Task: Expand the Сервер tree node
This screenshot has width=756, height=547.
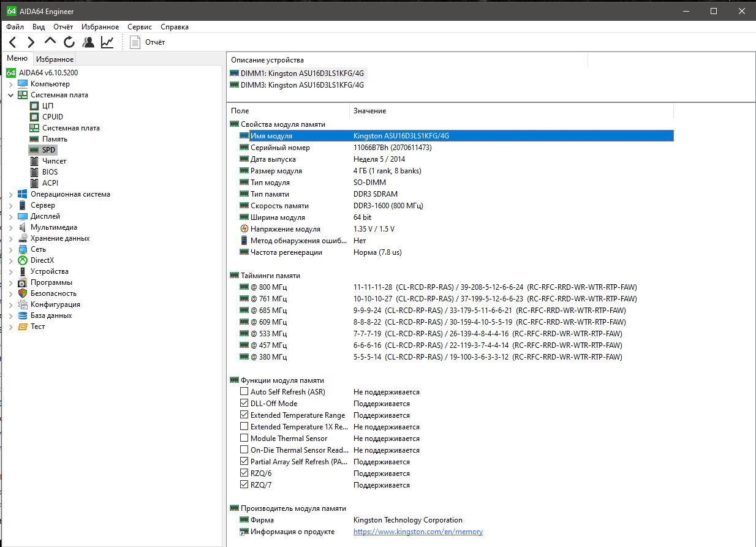Action: pyautogui.click(x=11, y=205)
